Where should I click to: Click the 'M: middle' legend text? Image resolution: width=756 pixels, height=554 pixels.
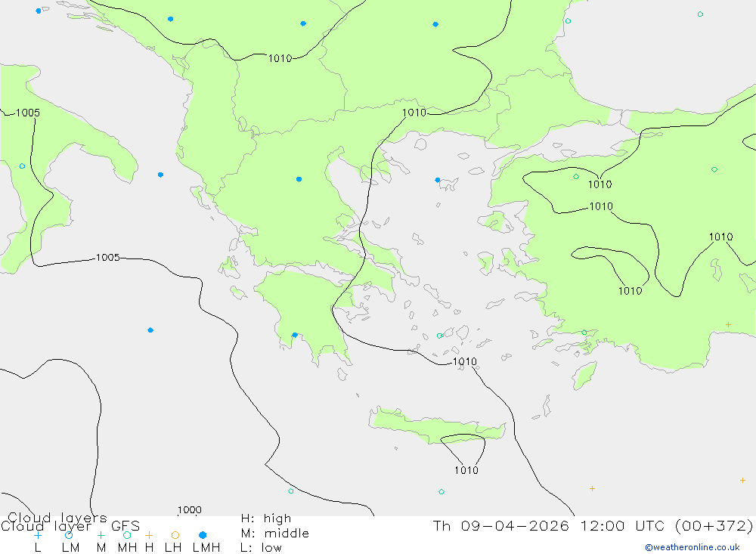(x=275, y=534)
